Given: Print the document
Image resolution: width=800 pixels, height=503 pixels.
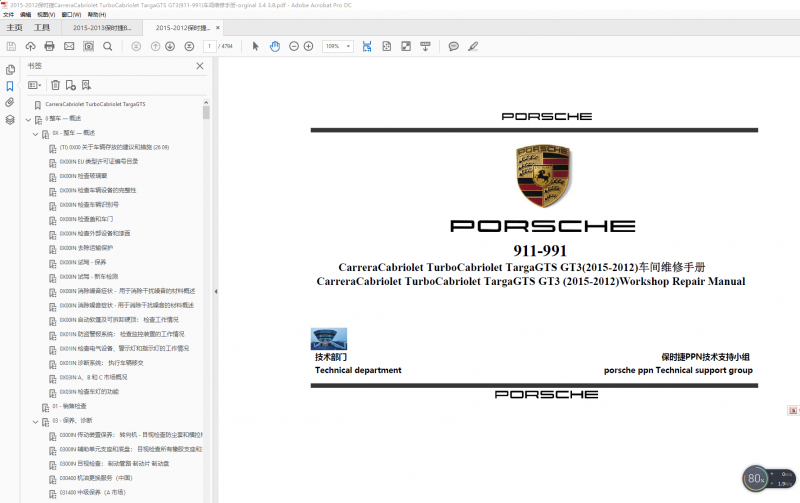Looking at the screenshot, I should pos(49,46).
